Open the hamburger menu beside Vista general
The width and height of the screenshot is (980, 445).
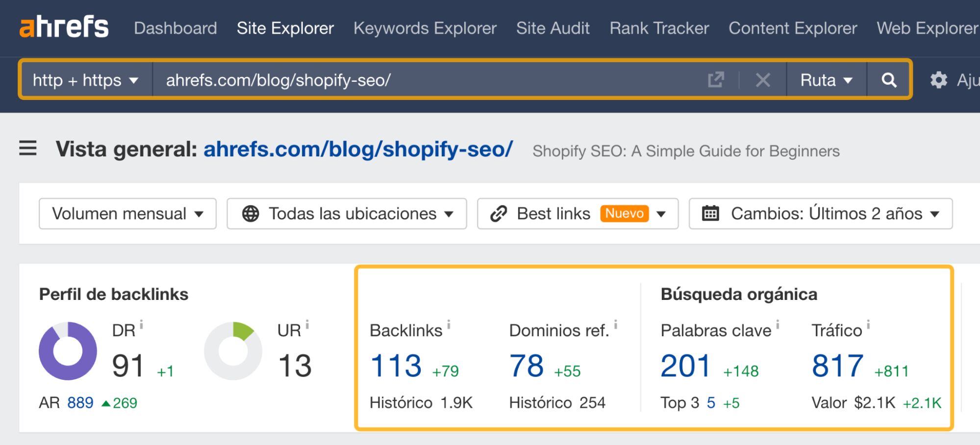click(x=28, y=148)
